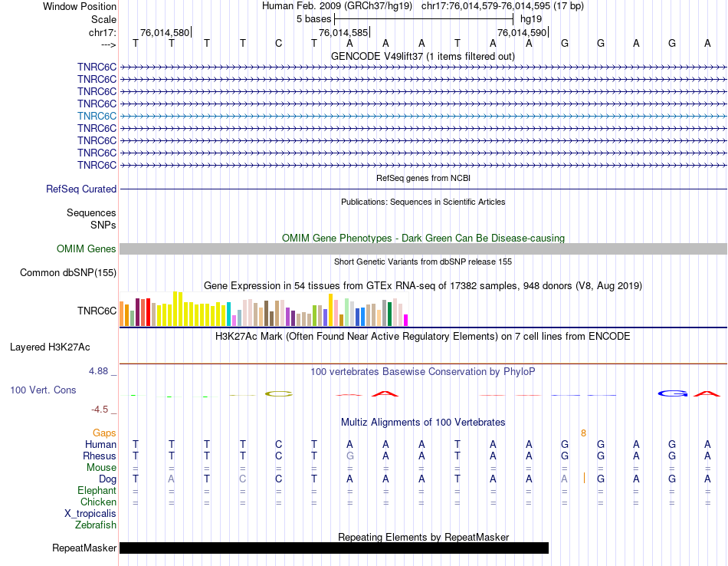Click the Common dbSNP(155) label
This screenshot has width=728, height=566.
point(67,273)
